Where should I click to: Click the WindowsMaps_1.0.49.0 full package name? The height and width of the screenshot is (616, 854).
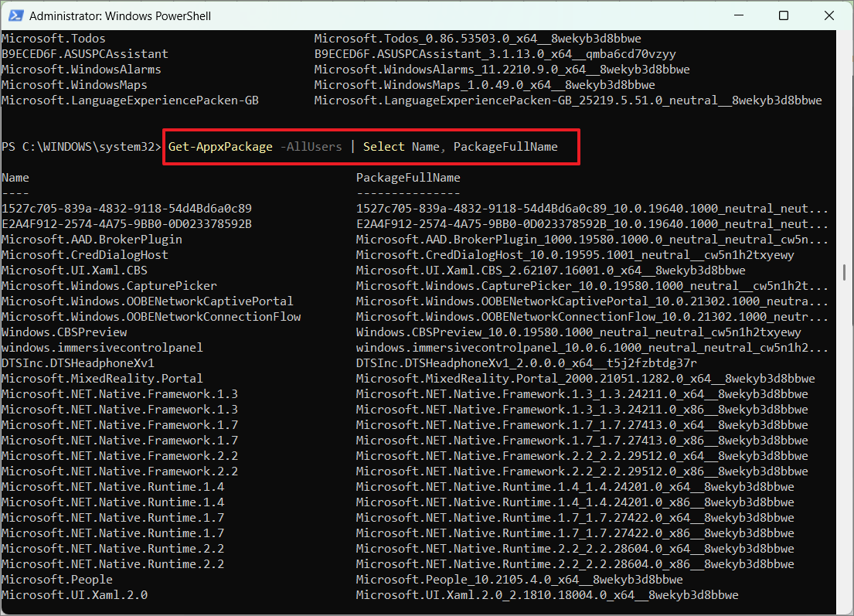(485, 85)
